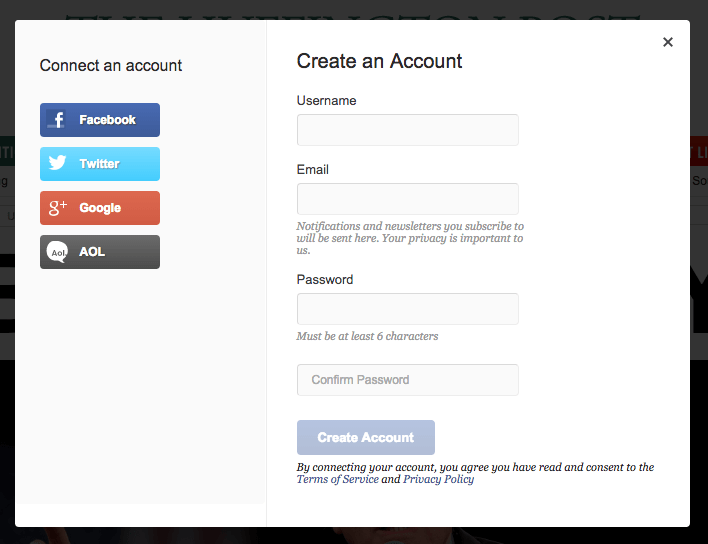Click the Facebook 'f' logo icon

tap(57, 120)
